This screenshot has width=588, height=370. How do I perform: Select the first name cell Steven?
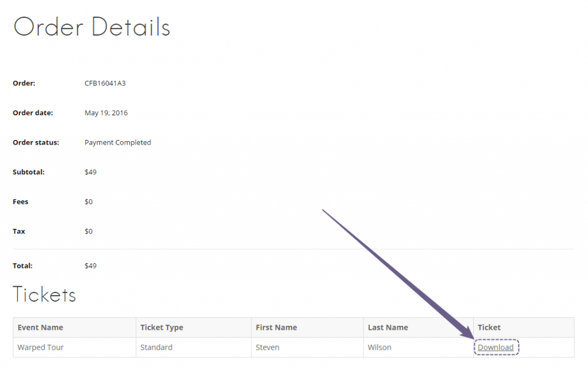[x=307, y=348]
